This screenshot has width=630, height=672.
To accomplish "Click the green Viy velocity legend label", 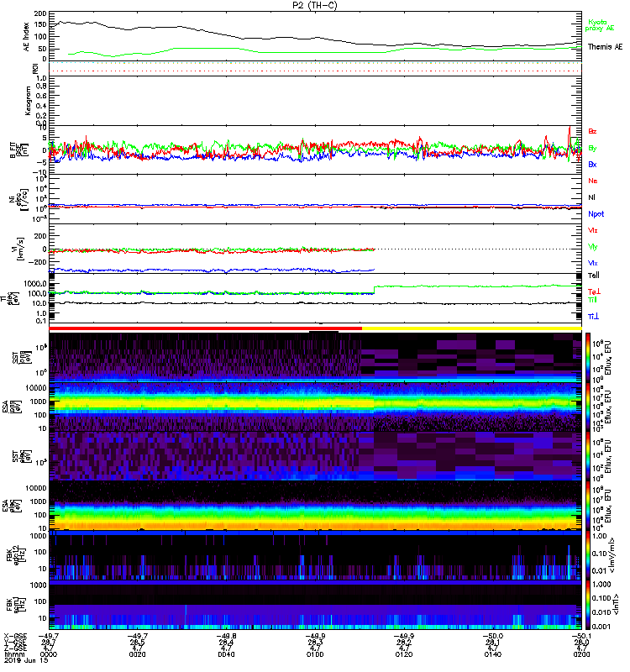I will click(x=593, y=247).
